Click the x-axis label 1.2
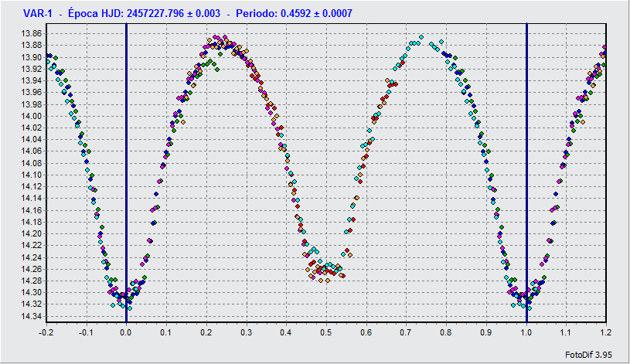 pyautogui.click(x=606, y=332)
